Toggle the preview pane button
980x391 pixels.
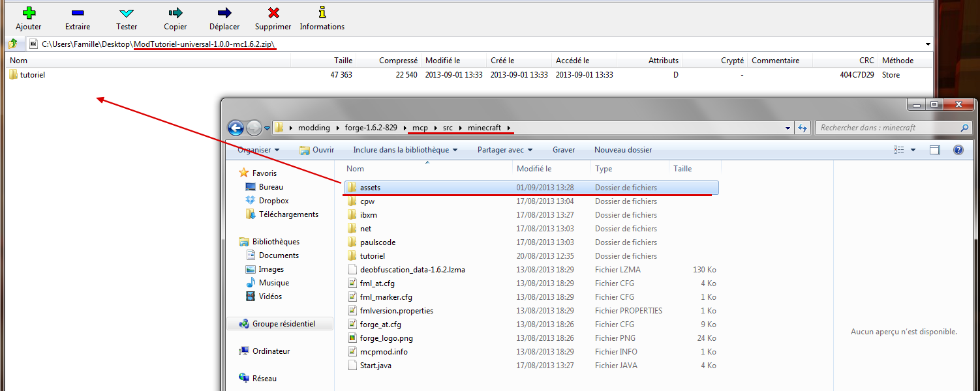(935, 150)
